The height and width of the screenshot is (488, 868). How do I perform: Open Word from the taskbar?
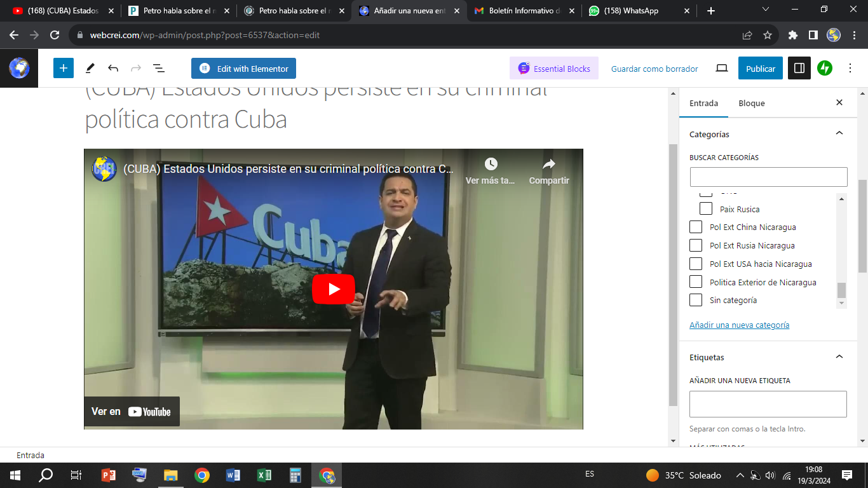pos(233,475)
